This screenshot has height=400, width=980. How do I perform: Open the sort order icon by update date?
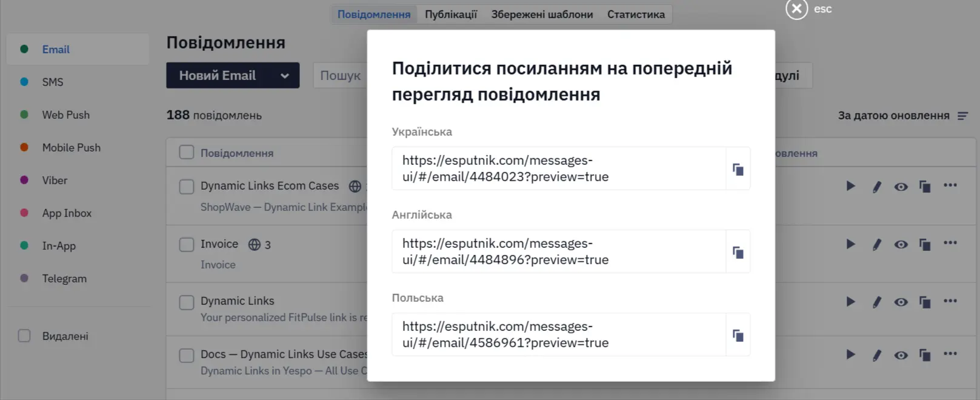pos(962,116)
